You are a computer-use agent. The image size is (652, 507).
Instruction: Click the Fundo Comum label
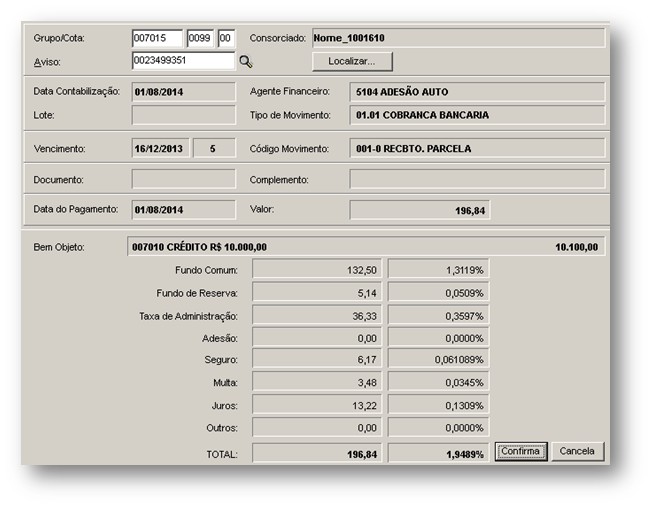pos(206,270)
